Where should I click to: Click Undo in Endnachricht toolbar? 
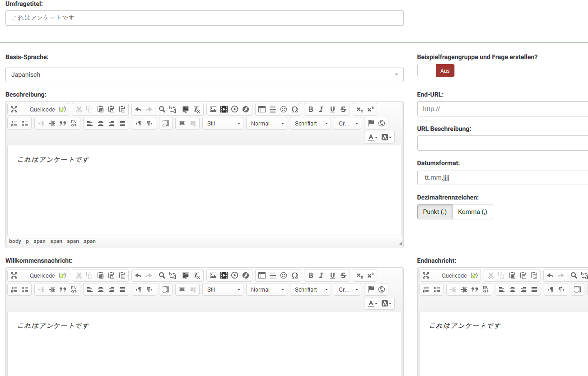[x=550, y=275]
